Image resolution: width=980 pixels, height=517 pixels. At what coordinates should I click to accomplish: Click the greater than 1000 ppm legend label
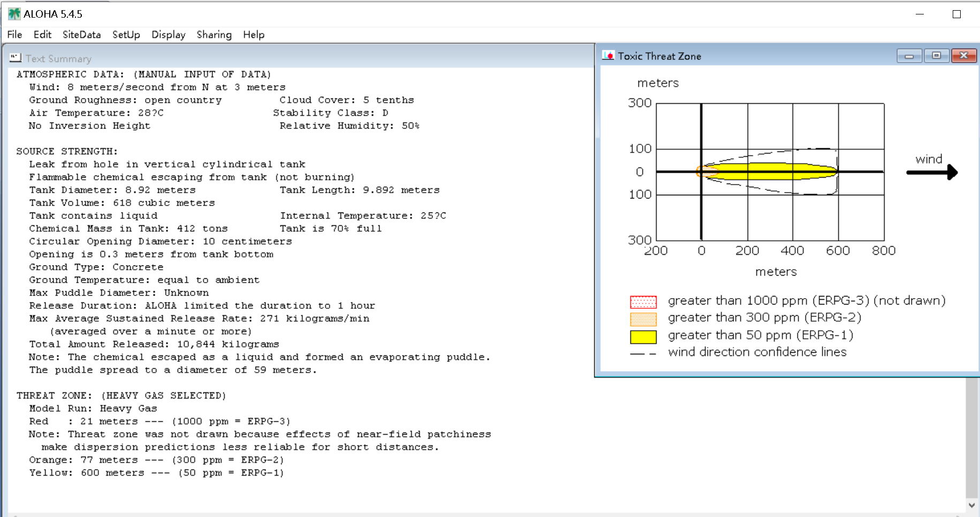(x=807, y=301)
